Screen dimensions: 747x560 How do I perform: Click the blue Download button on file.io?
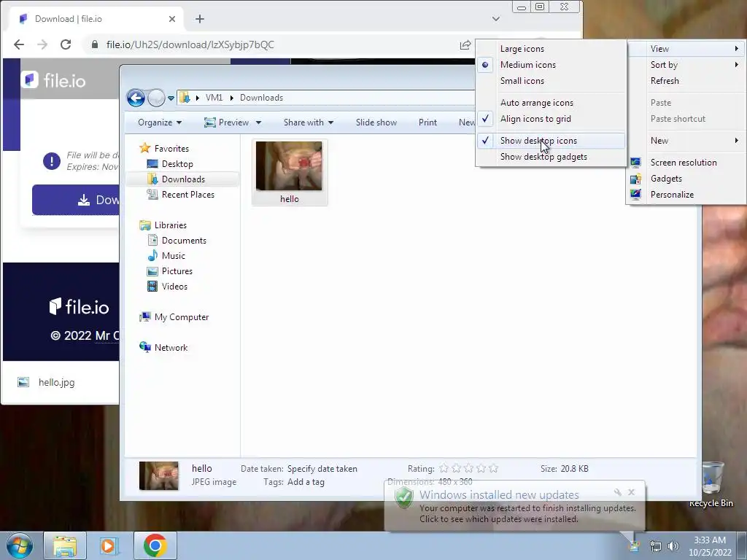(75, 200)
